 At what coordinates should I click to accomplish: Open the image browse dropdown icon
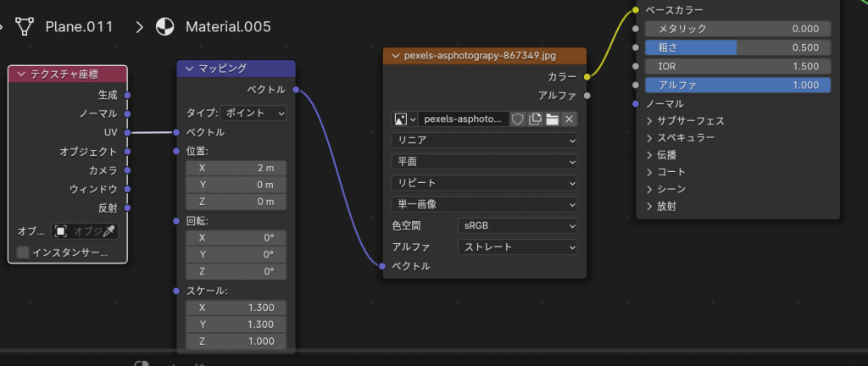(x=403, y=119)
